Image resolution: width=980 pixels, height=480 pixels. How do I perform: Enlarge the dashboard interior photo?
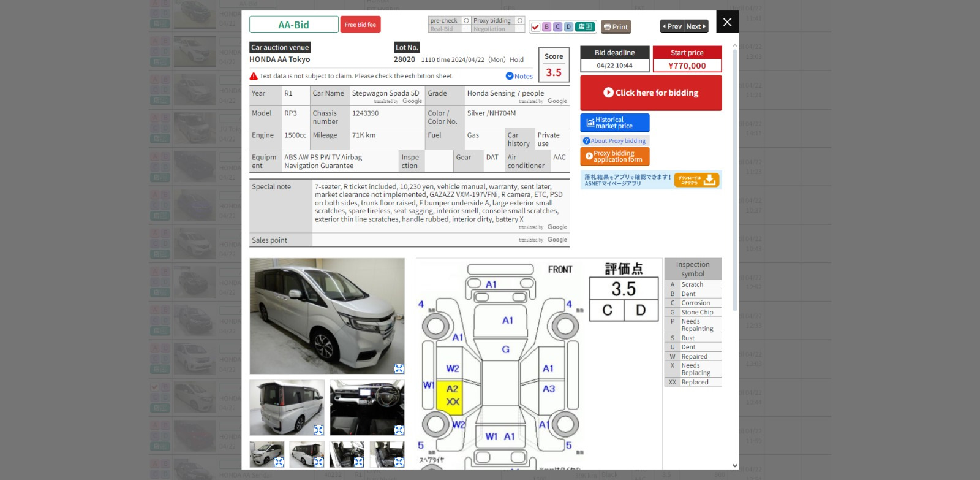point(399,430)
